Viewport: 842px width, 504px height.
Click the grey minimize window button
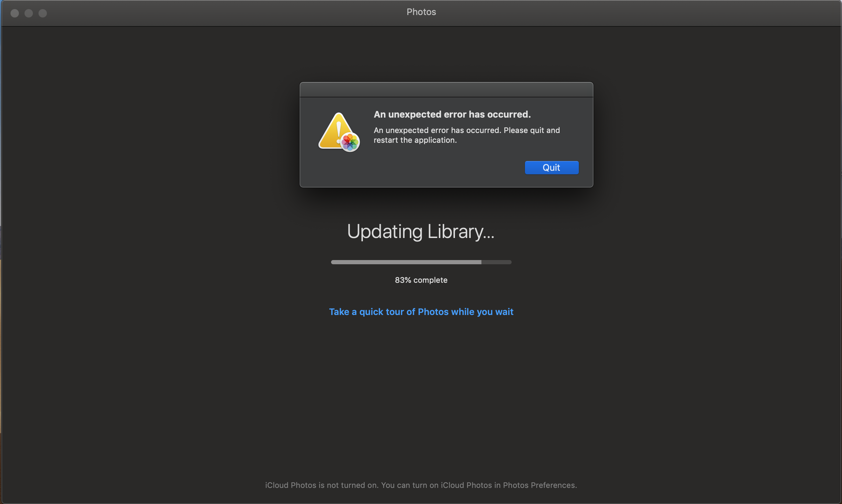point(29,13)
